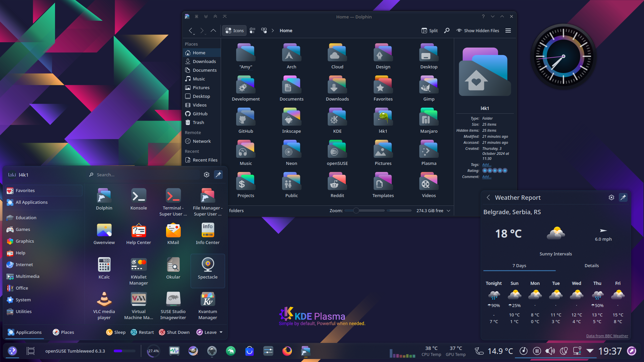Switch to Places tab in launcher

pyautogui.click(x=63, y=332)
